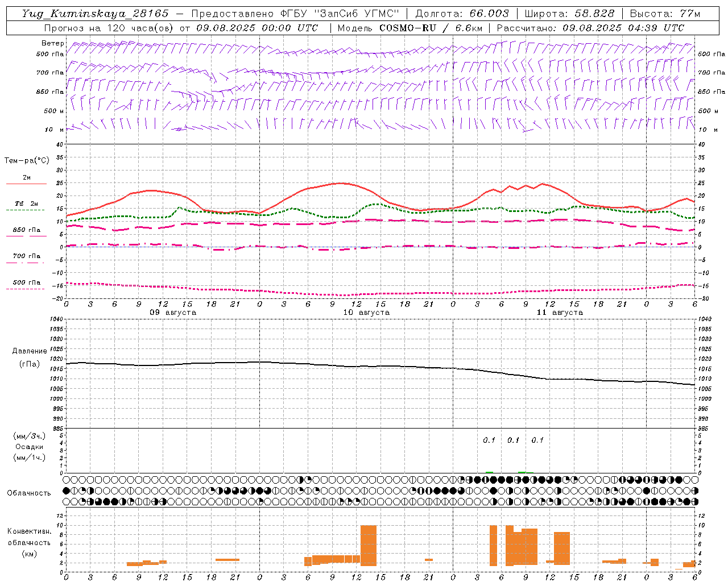728x582 pixels.
Task: Click the Прогноз на 120 часа(ов) text
Action: point(109,28)
